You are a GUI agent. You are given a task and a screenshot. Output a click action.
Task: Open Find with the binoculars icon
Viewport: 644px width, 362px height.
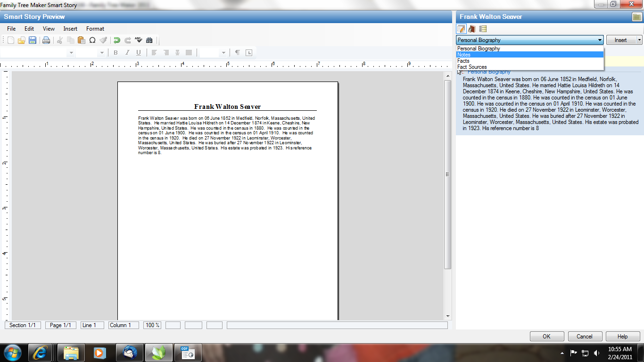[149, 41]
